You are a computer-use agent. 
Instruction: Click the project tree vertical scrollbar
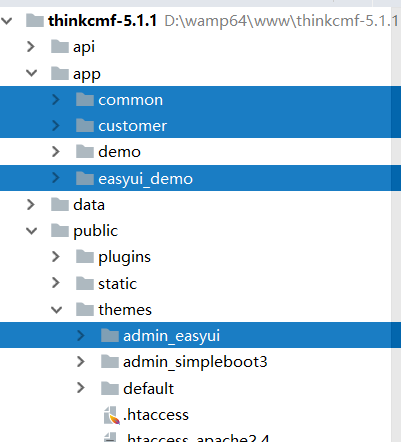coord(396,224)
